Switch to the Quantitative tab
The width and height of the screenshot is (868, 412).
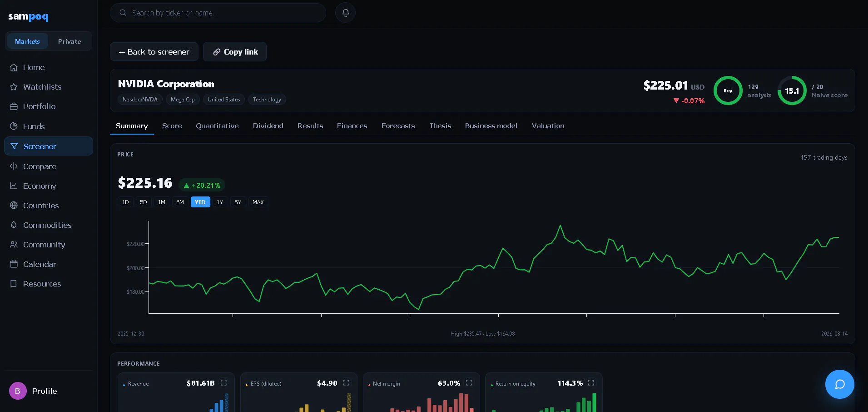point(217,126)
